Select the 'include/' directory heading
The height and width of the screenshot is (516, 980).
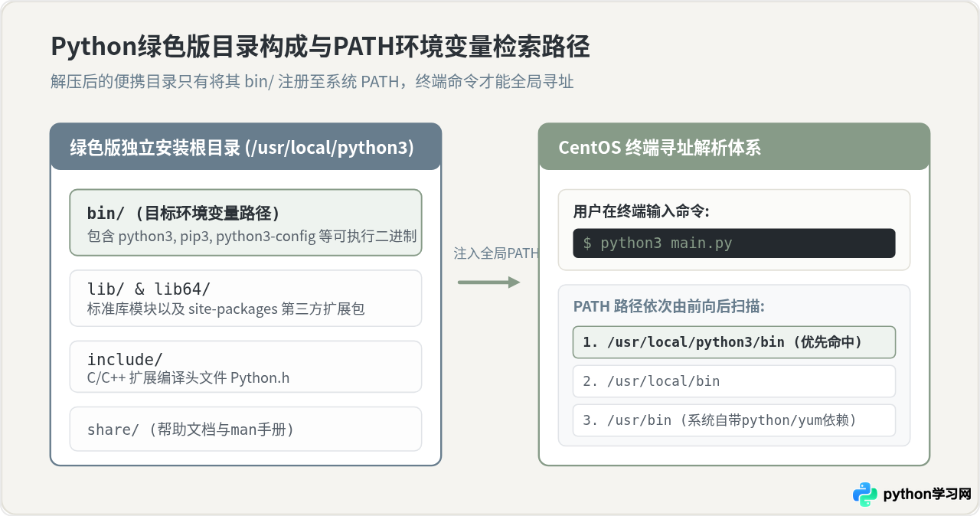(125, 359)
